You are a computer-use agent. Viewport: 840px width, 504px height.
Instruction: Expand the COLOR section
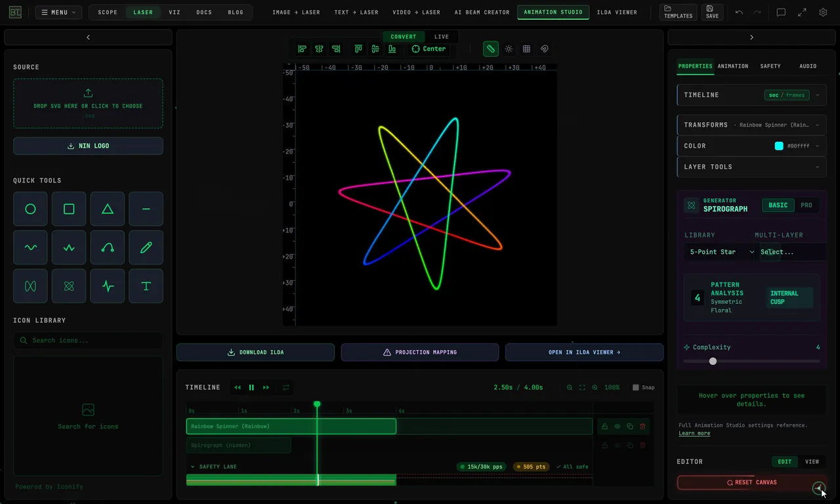[x=751, y=146]
